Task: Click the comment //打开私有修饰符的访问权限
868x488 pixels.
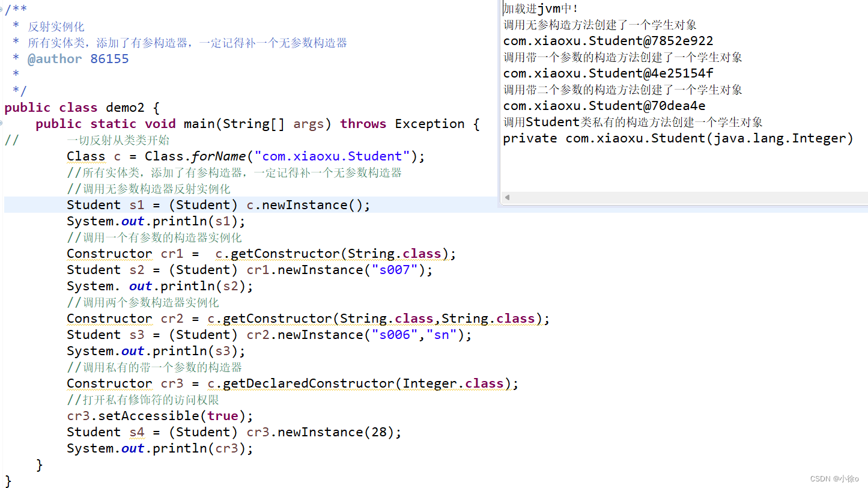Action: click(x=143, y=399)
